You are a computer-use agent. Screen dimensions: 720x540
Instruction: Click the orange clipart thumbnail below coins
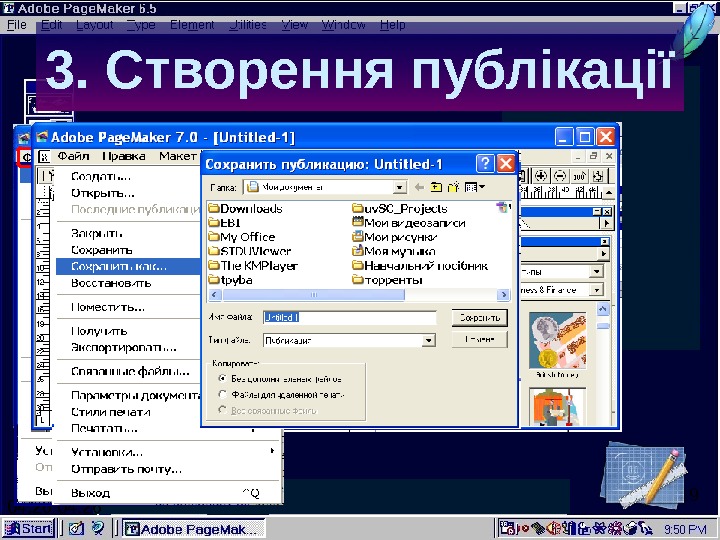[x=557, y=407]
